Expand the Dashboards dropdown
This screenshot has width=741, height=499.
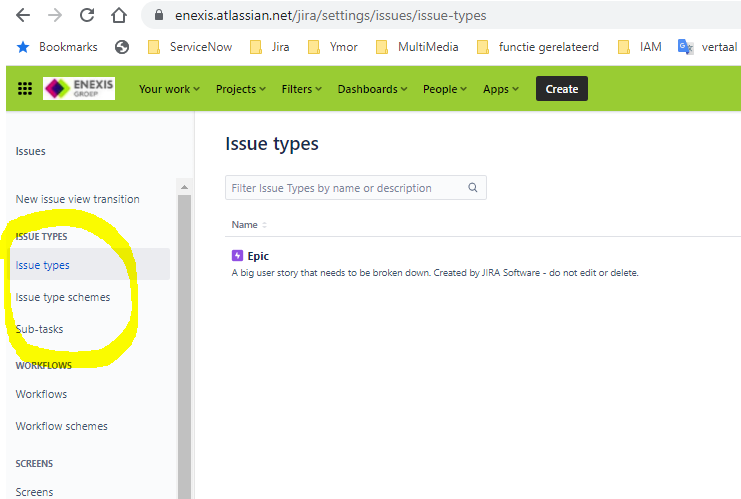point(372,89)
